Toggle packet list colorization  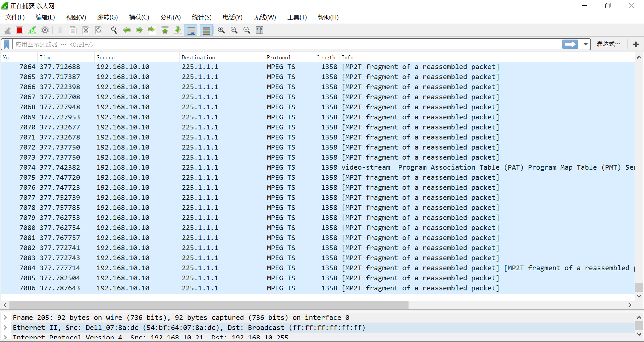point(207,31)
